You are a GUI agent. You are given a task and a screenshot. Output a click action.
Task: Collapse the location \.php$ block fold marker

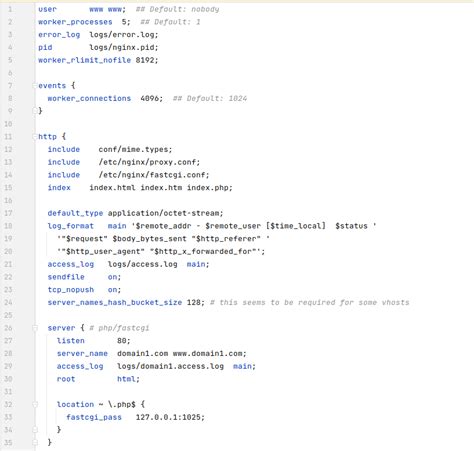tap(35, 405)
